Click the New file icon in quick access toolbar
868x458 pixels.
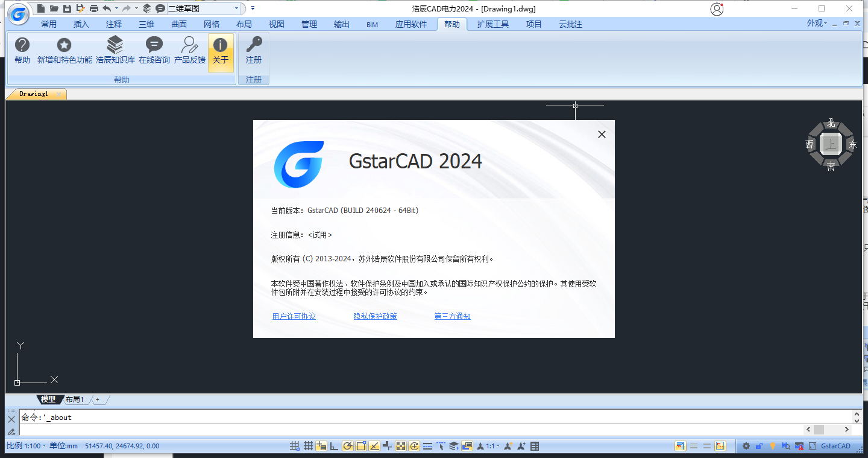point(41,8)
